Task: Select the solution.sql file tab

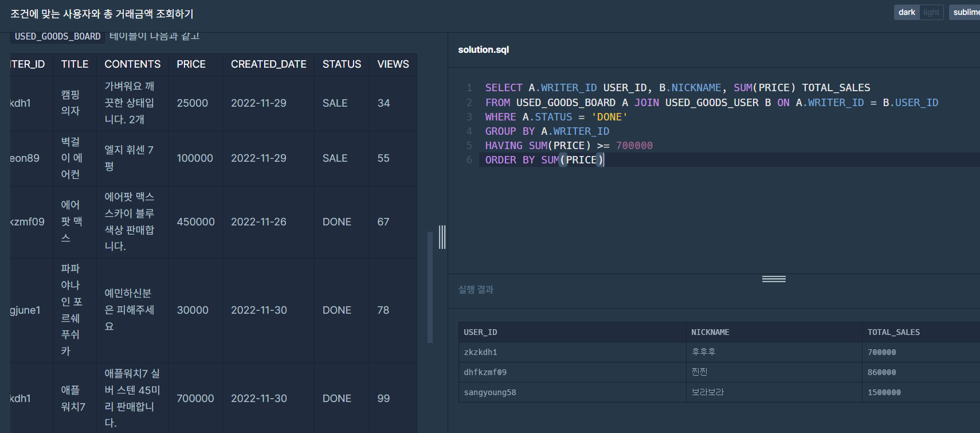Action: tap(484, 50)
